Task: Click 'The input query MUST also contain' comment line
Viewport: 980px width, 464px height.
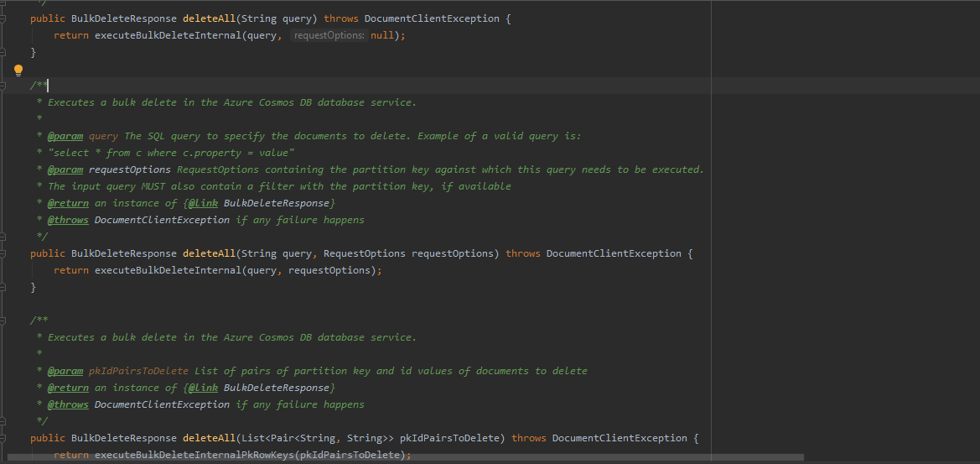Action: click(x=279, y=186)
